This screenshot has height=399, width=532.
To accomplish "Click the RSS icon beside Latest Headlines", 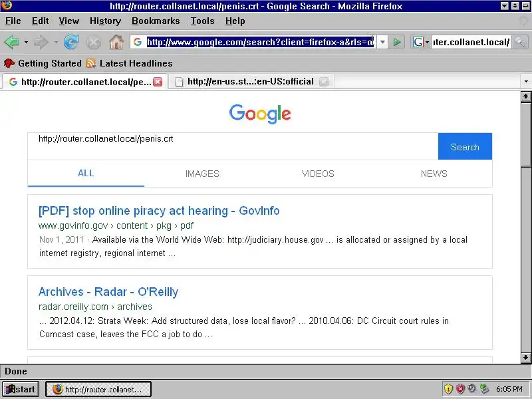I will [90, 63].
